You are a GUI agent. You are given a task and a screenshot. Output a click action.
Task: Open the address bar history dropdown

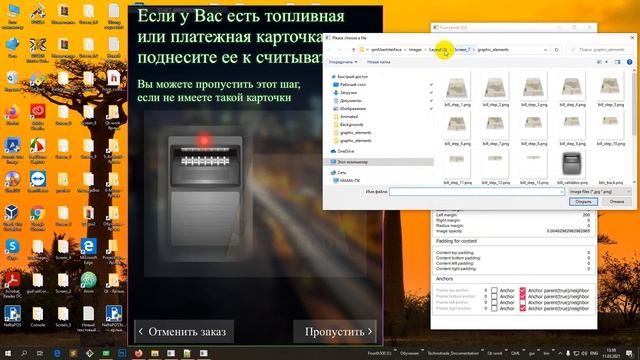coord(546,50)
